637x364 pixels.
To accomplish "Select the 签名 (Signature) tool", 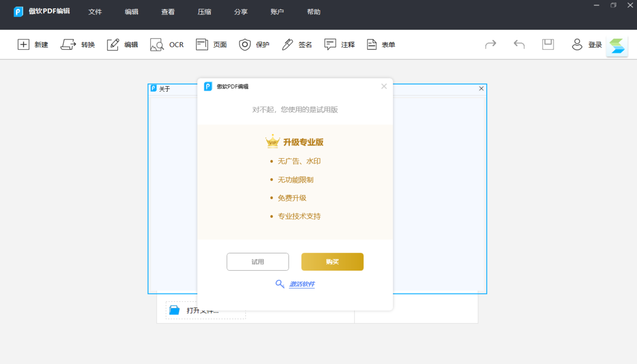I will (x=296, y=44).
